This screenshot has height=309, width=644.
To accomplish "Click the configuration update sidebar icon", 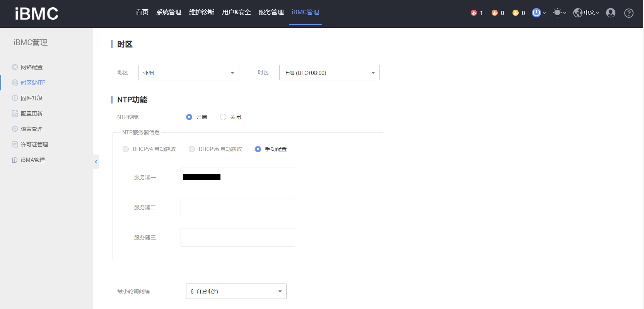I will [15, 114].
